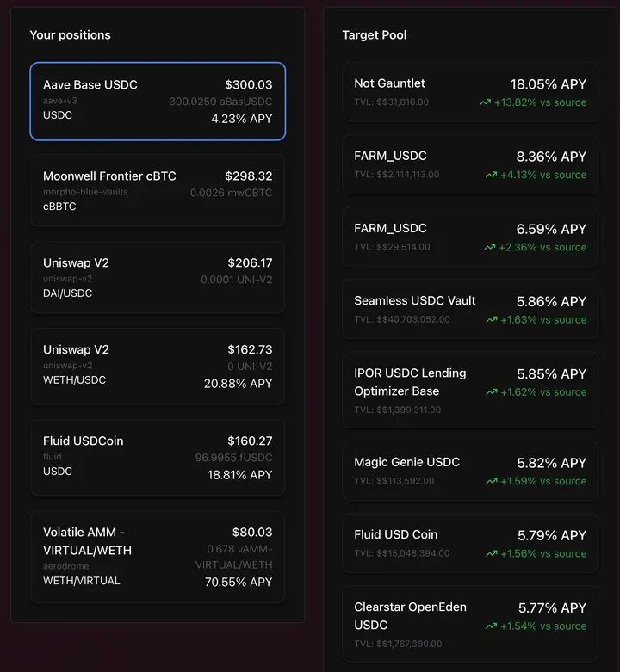Pick Not Gauntlet as target pool

(470, 92)
